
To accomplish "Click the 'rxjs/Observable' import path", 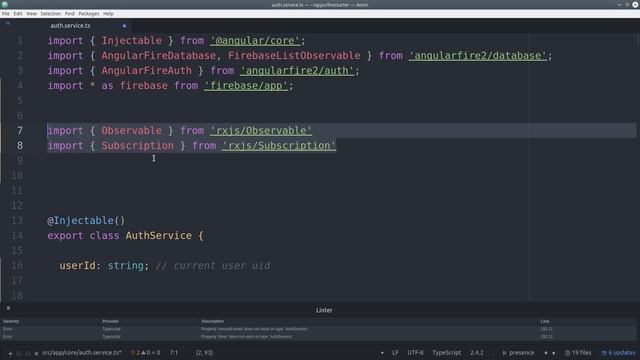I will pos(261,131).
